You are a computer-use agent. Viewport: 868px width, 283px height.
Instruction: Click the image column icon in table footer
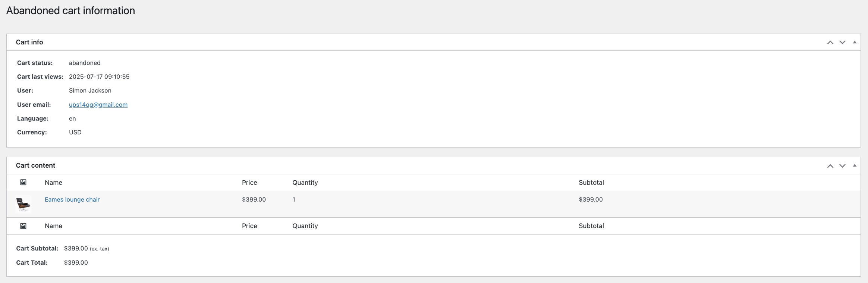(23, 226)
